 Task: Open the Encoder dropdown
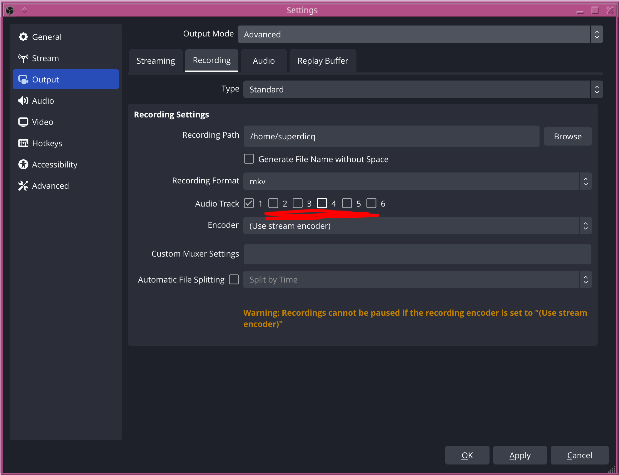point(417,226)
